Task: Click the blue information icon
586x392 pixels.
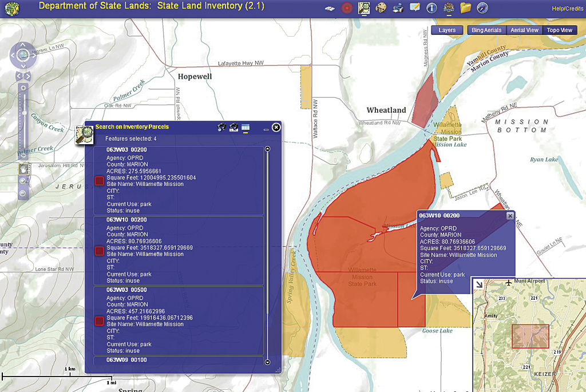Action: pyautogui.click(x=431, y=8)
